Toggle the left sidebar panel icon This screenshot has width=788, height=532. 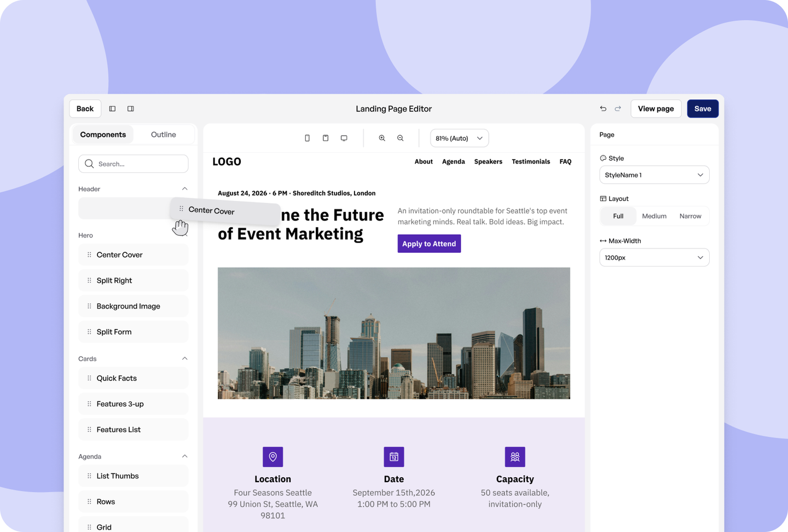(x=112, y=109)
